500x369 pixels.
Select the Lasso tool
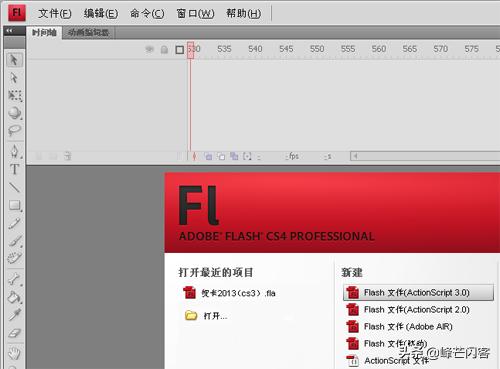(15, 131)
